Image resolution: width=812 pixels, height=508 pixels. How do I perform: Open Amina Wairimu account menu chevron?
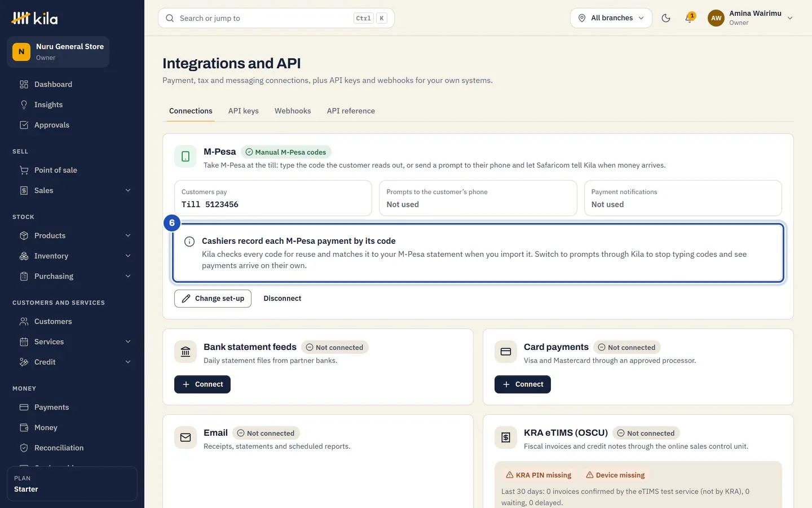tap(790, 18)
